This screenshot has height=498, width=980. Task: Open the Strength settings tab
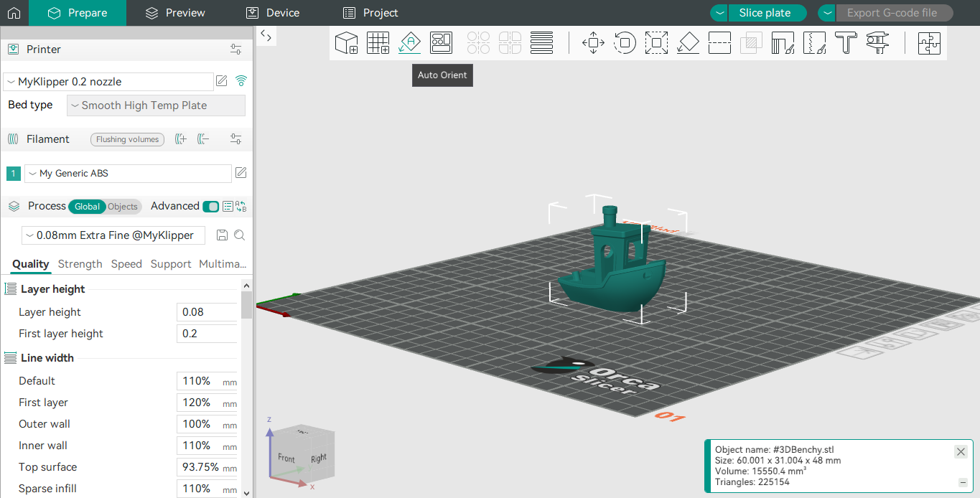coord(80,264)
